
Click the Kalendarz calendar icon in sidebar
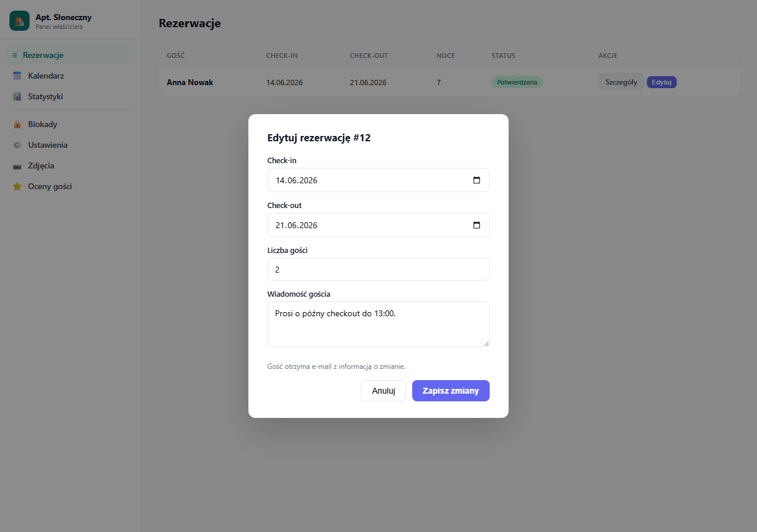(17, 76)
